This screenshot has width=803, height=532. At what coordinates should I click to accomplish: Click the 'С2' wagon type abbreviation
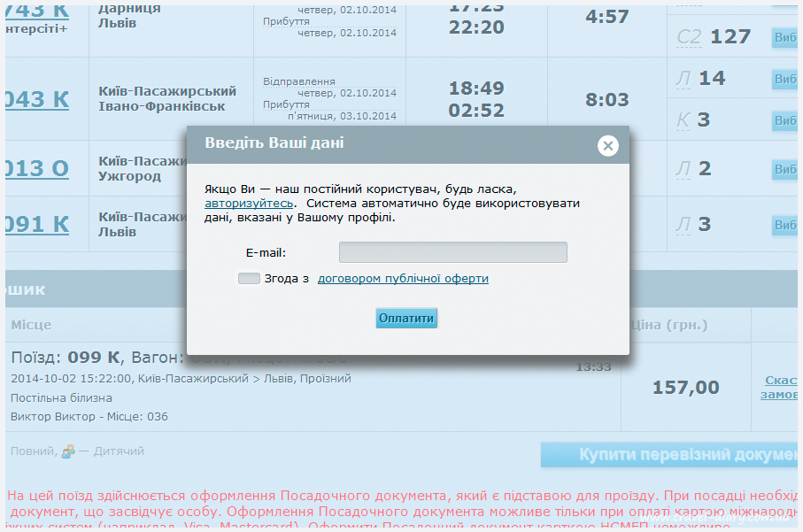[689, 37]
